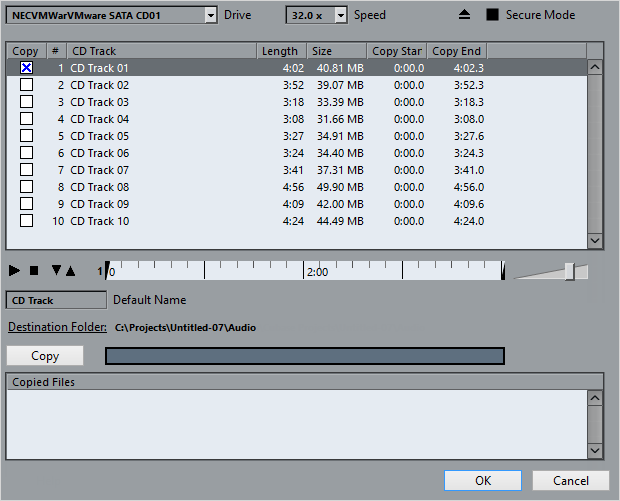620x501 pixels.
Task: Check the copy box for CD Track 05
Action: click(x=26, y=136)
